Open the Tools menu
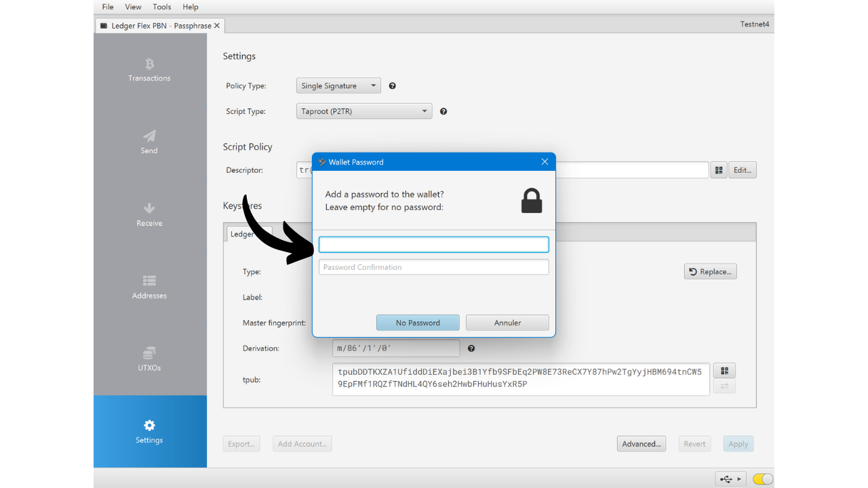This screenshot has width=868, height=488. [161, 7]
